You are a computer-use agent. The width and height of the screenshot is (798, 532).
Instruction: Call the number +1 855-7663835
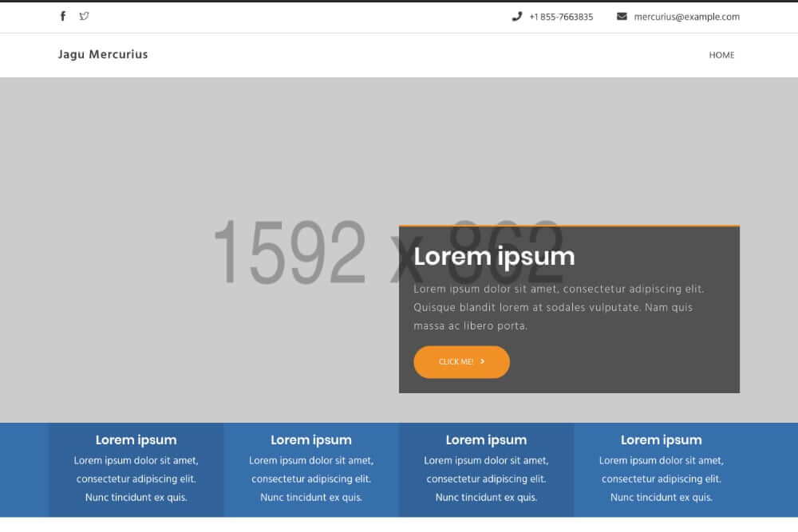[x=561, y=17]
